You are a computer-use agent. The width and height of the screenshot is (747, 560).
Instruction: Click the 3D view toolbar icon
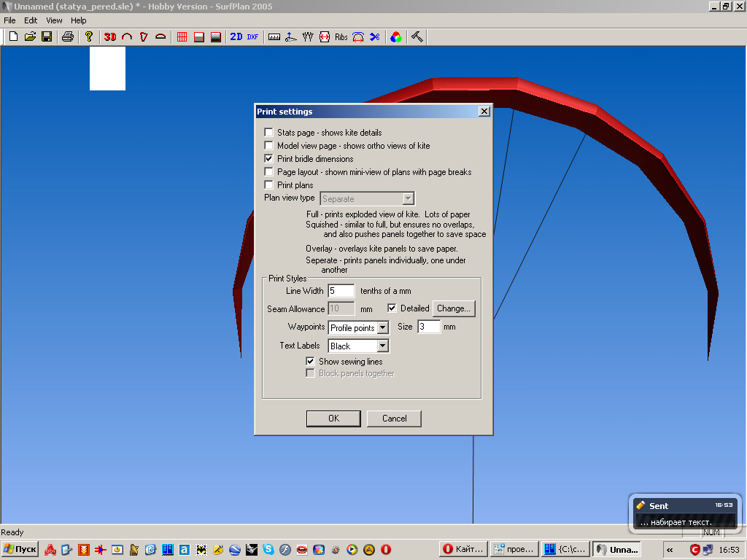110,36
